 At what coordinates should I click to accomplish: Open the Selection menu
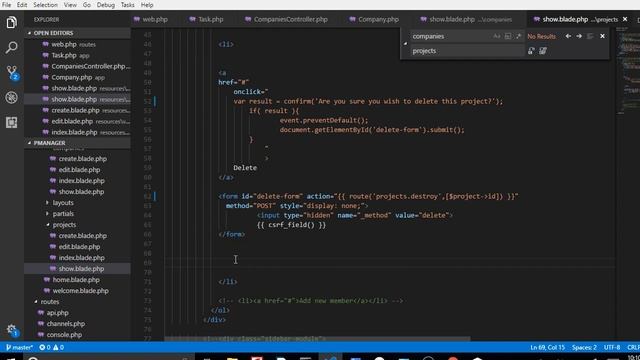[45, 5]
